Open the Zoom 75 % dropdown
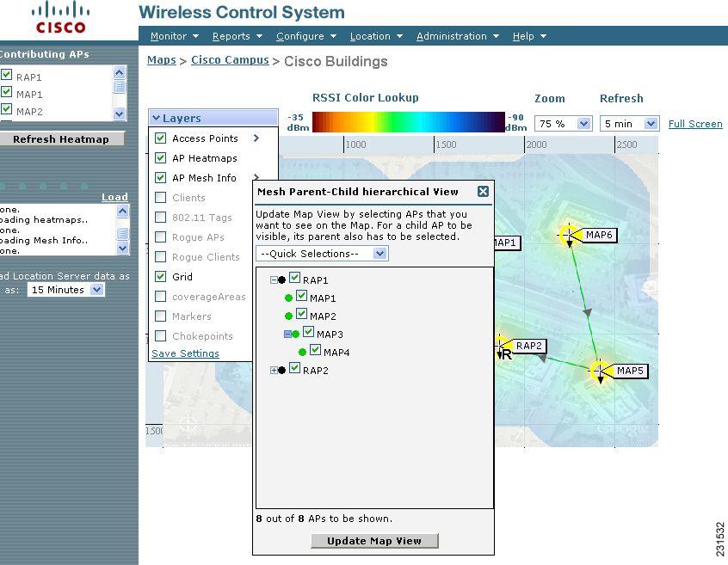Viewport: 728px width, 565px height. coord(563,123)
